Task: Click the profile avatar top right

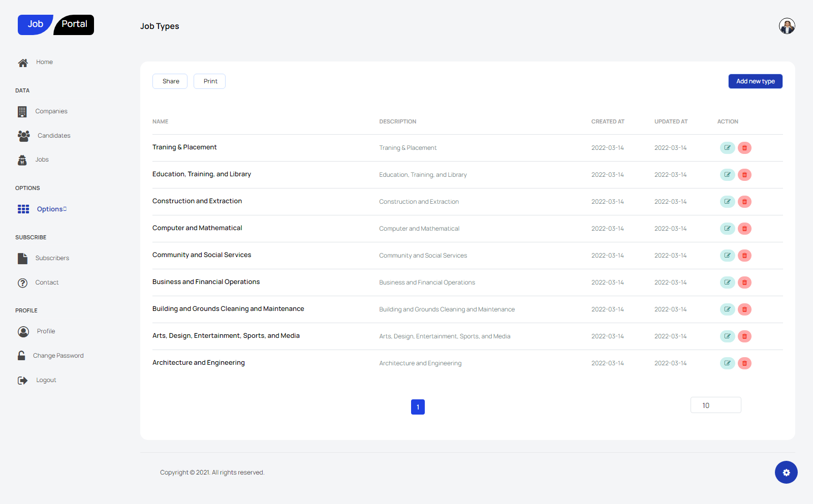Action: pos(787,25)
